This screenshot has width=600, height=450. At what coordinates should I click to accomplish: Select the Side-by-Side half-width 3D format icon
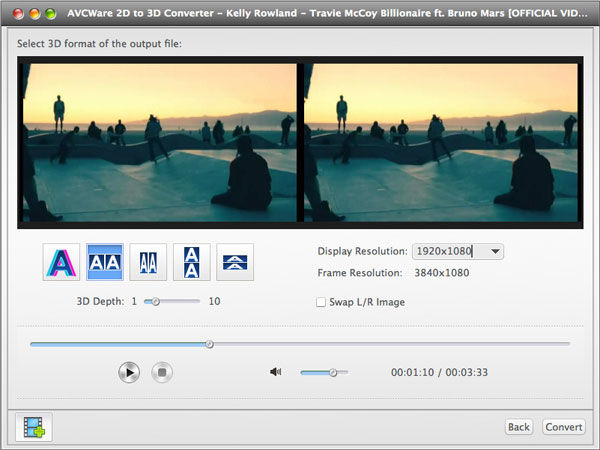click(148, 262)
